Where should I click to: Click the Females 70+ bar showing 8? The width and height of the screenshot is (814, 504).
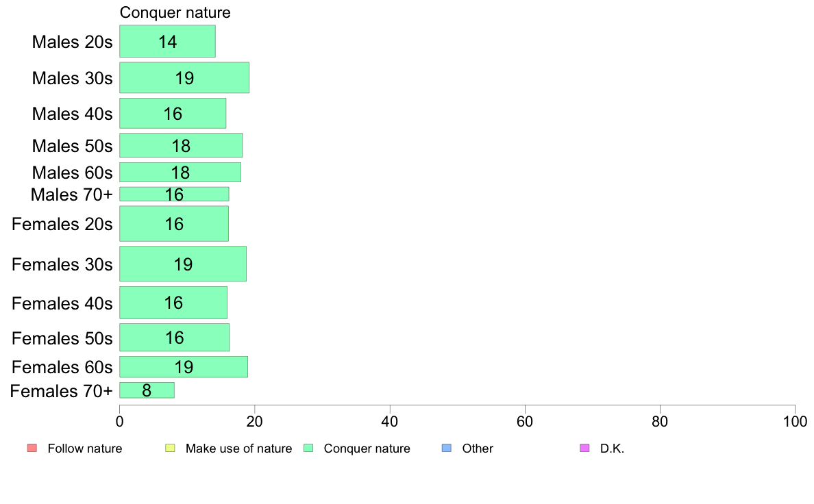click(x=147, y=390)
